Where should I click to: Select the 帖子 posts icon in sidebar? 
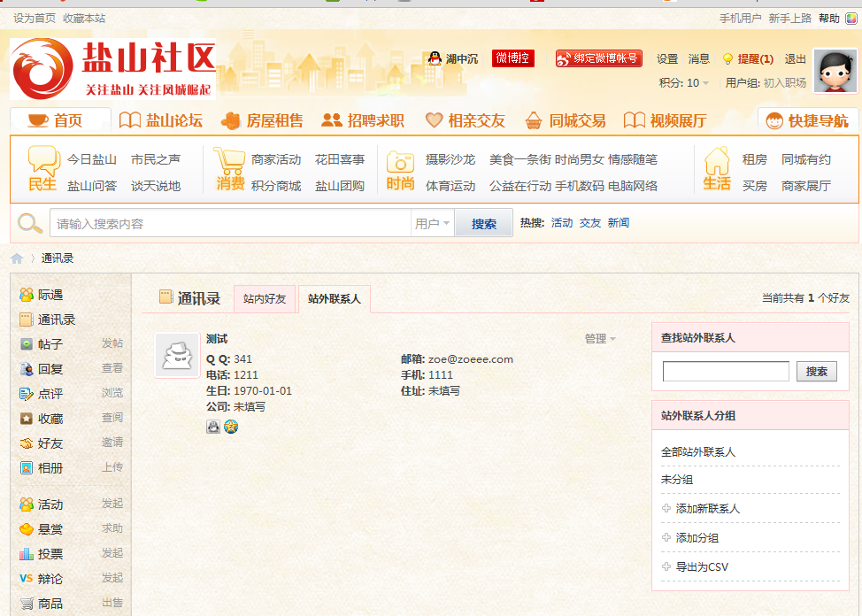pos(27,345)
